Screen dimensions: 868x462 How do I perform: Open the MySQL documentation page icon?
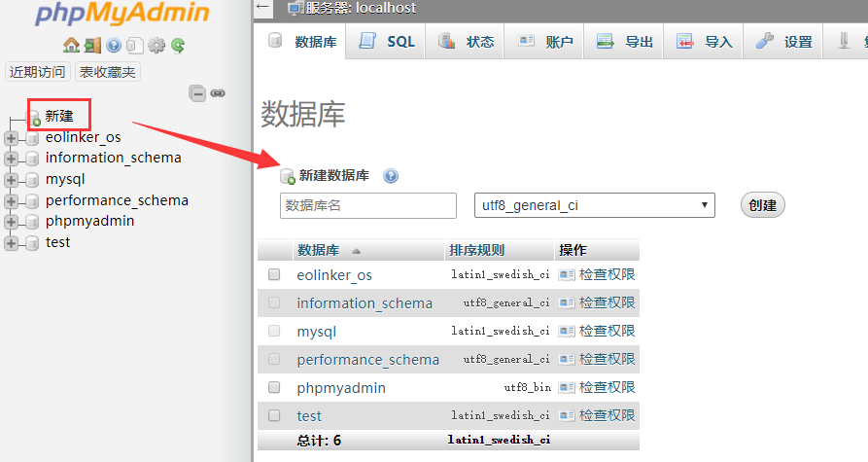134,45
